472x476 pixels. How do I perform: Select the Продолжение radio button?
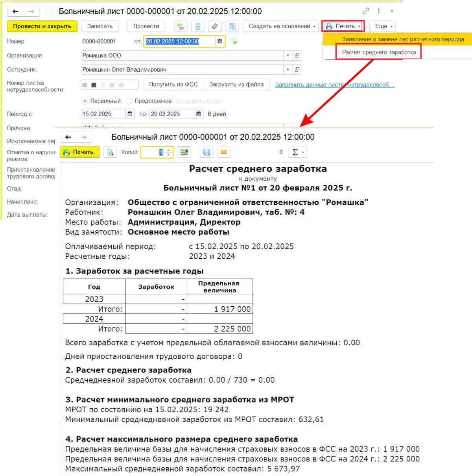click(129, 101)
